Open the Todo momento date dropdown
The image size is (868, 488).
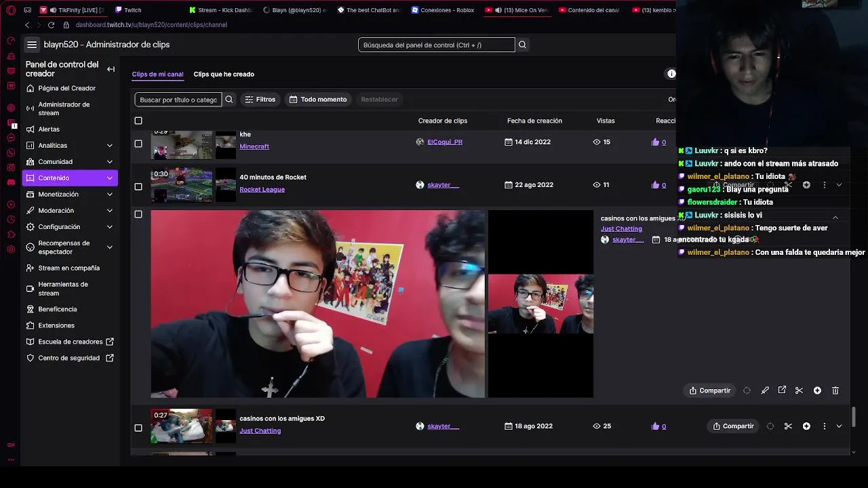[x=318, y=100]
